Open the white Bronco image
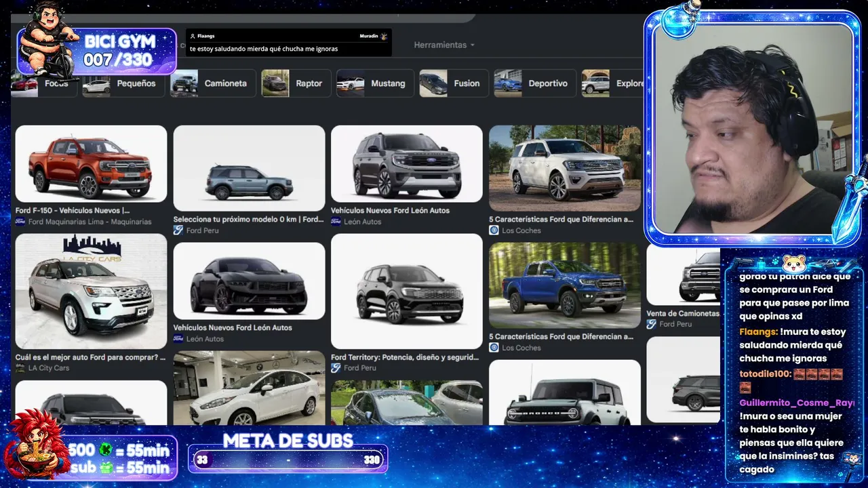 coord(565,392)
